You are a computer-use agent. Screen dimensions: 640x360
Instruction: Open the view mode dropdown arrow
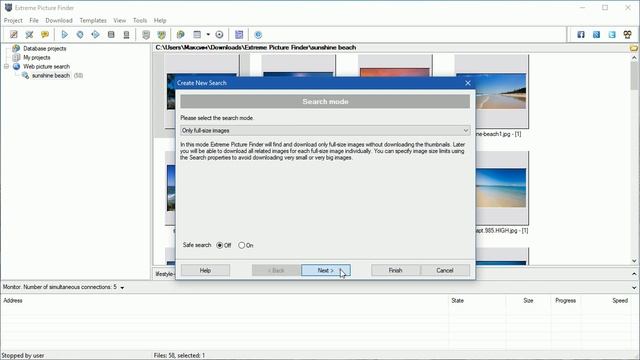tap(208, 35)
